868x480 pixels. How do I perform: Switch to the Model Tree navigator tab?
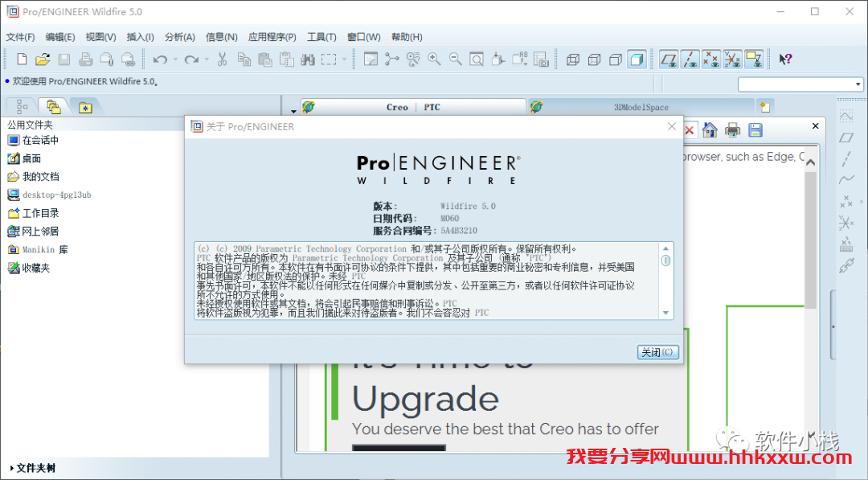pyautogui.click(x=22, y=106)
